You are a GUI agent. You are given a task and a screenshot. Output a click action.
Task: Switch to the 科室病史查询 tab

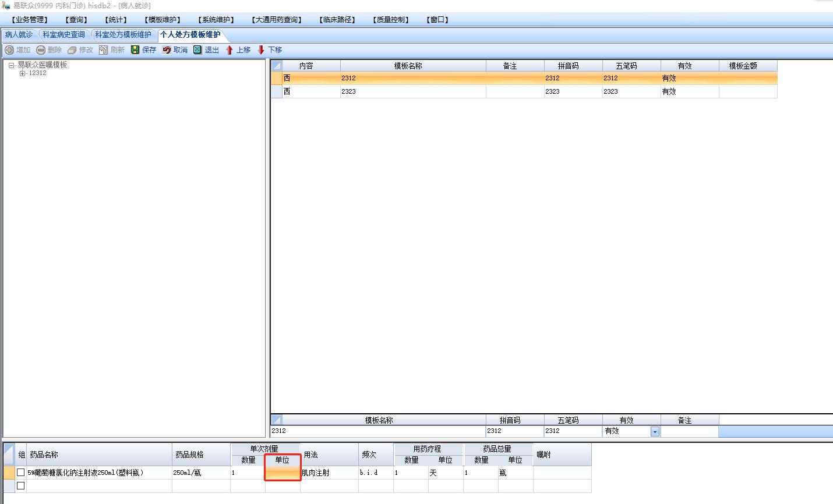coord(64,35)
